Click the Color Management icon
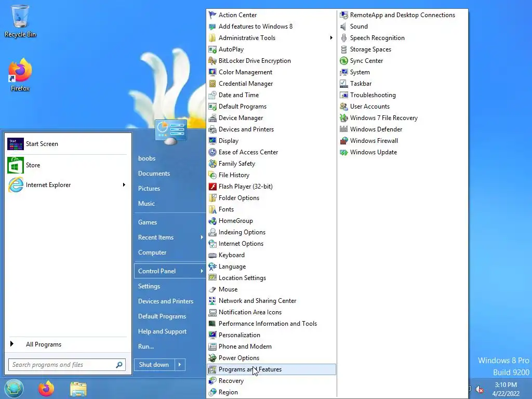The width and height of the screenshot is (532, 399). (212, 72)
